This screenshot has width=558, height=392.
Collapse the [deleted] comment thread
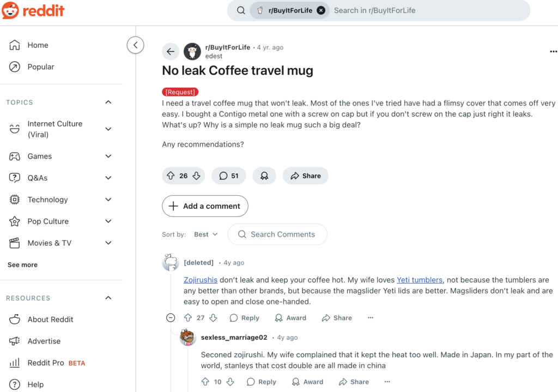click(x=171, y=318)
